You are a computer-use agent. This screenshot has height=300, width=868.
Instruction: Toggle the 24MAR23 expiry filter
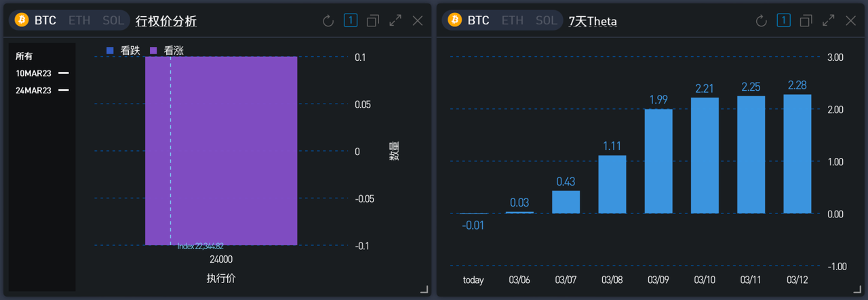[x=42, y=90]
